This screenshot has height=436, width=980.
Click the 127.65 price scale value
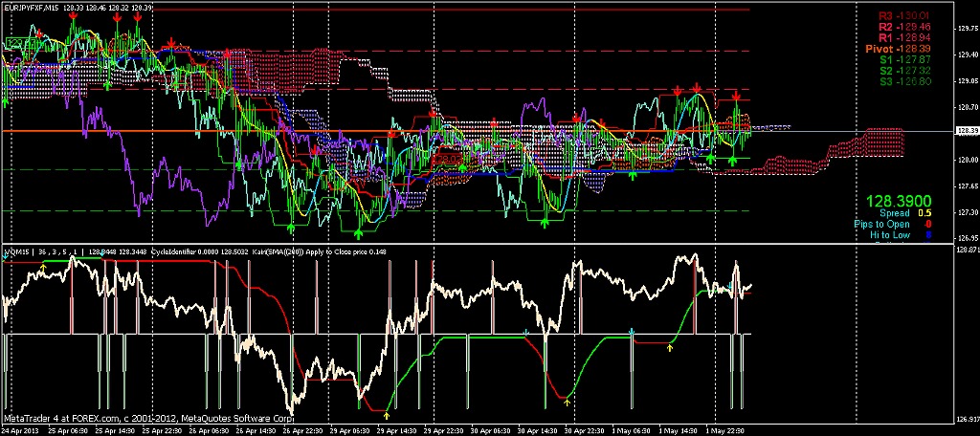967,185
